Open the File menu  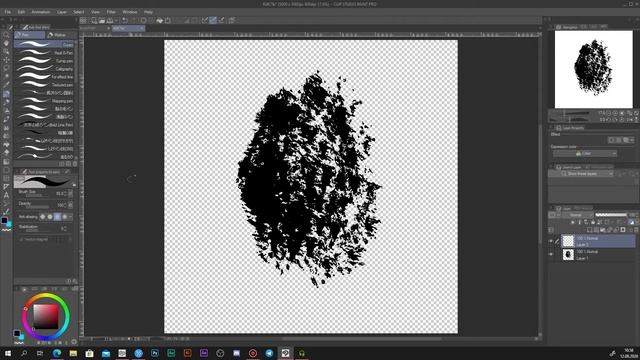[x=8, y=12]
